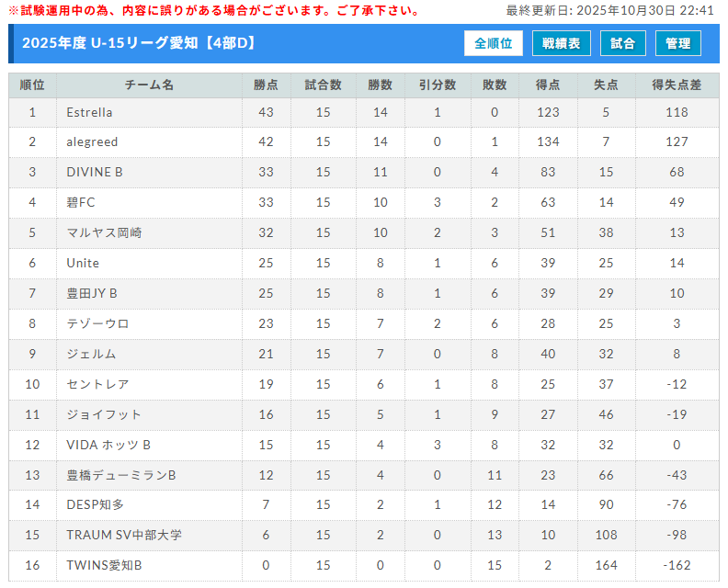Select the VIDA ホッツ B team
Screen dimensions: 728x588
click(108, 445)
